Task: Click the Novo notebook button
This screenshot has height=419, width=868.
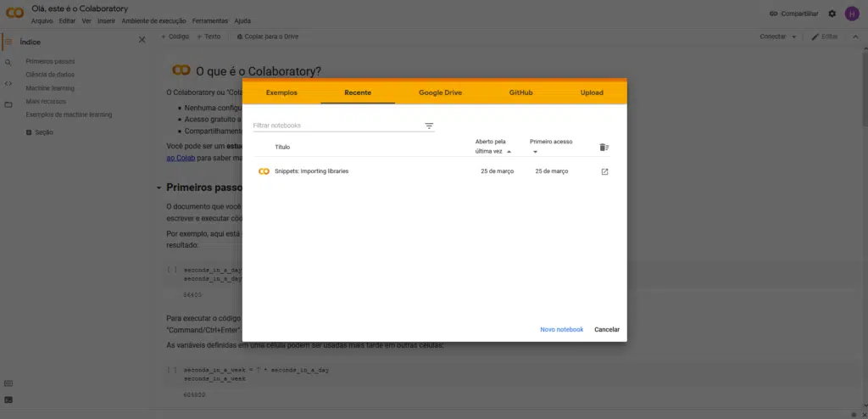Action: point(561,329)
